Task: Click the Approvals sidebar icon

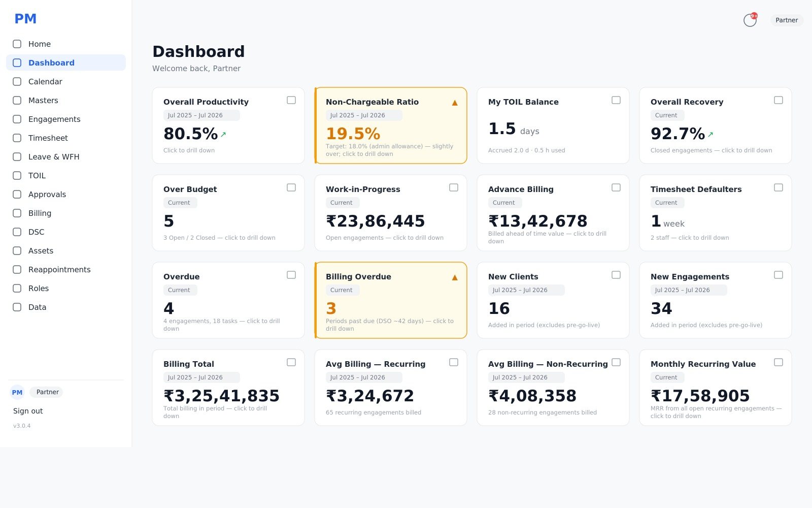Action: click(17, 195)
